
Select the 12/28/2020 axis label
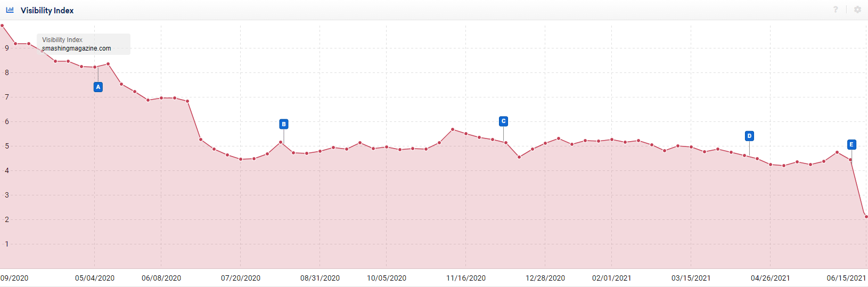[x=545, y=278]
